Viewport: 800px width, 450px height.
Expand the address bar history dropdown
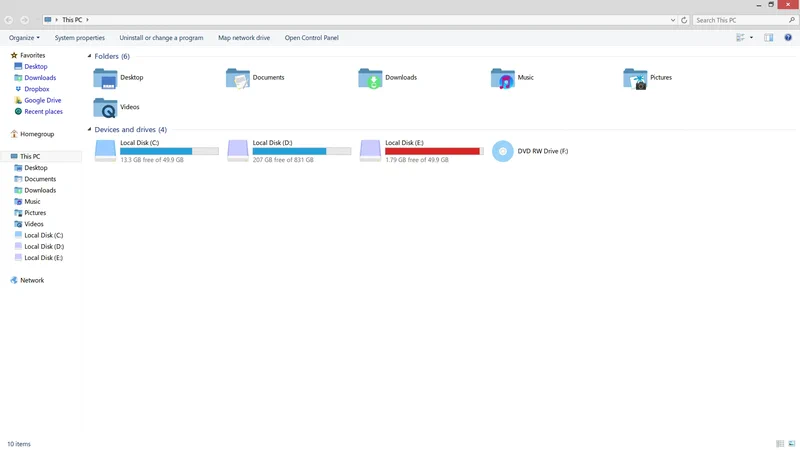(x=673, y=20)
